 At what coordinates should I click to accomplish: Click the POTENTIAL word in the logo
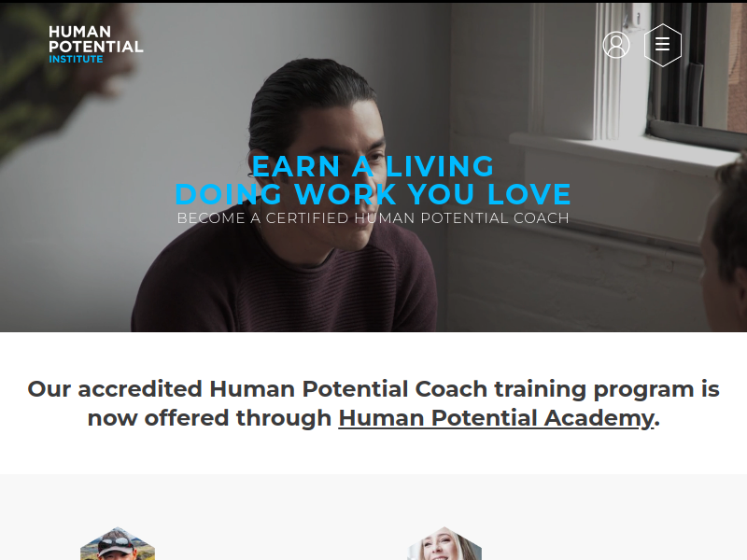coord(96,47)
